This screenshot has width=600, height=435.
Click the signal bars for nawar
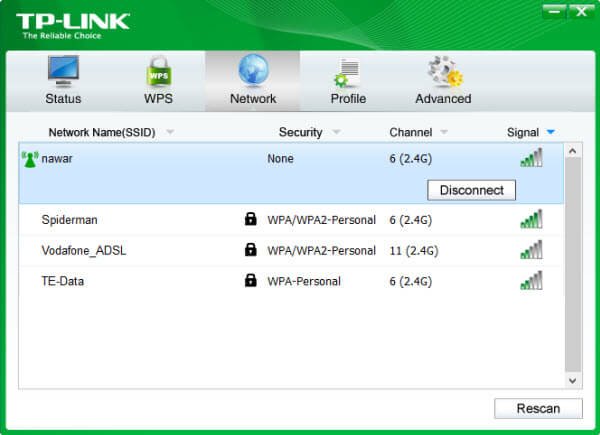tap(531, 158)
